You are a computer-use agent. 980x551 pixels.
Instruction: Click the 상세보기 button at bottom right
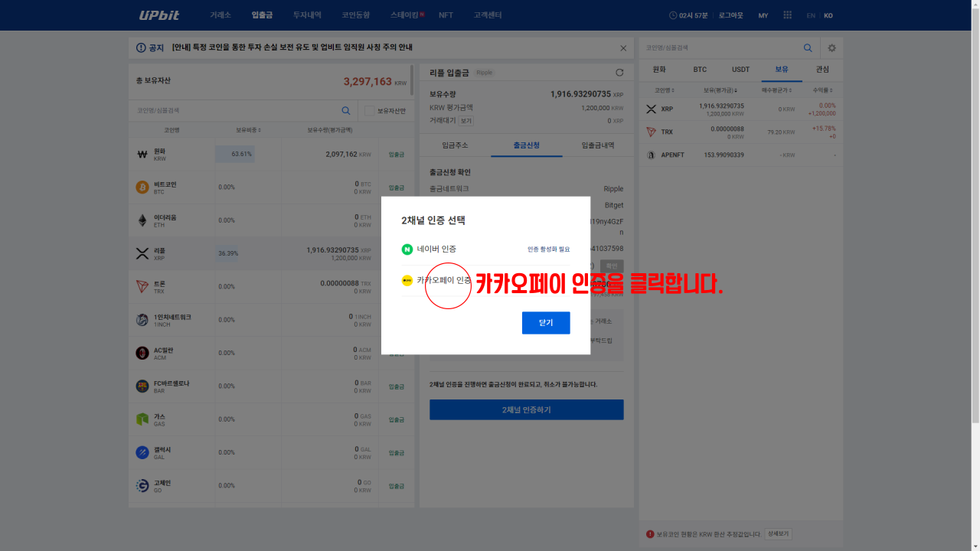779,534
